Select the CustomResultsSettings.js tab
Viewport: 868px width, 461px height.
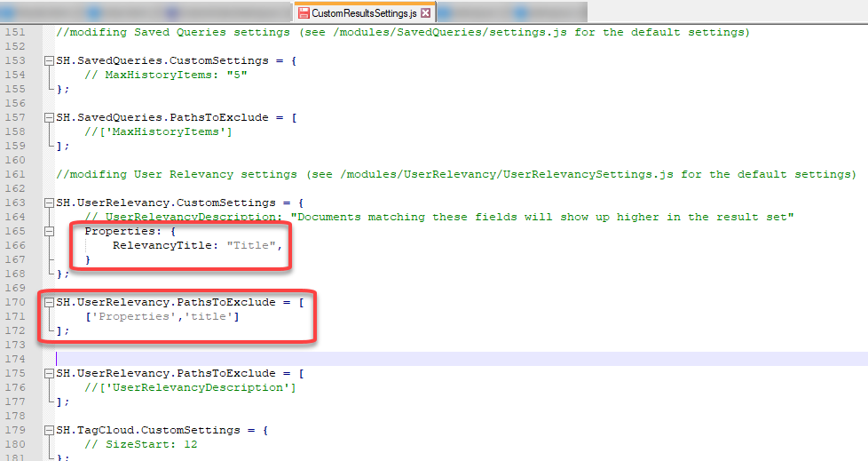[x=364, y=12]
